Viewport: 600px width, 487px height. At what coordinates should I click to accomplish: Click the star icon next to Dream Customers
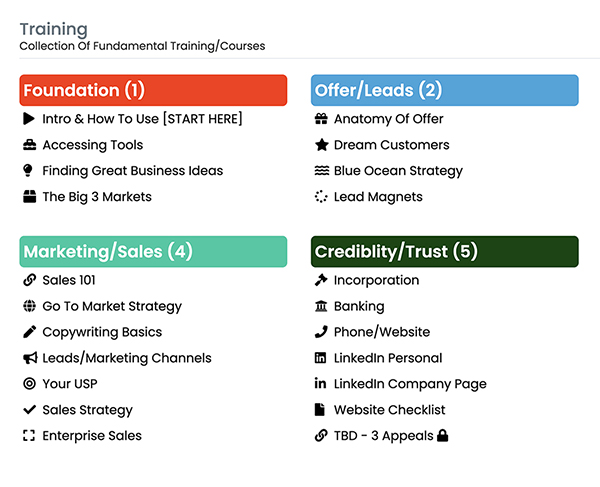tap(320, 145)
